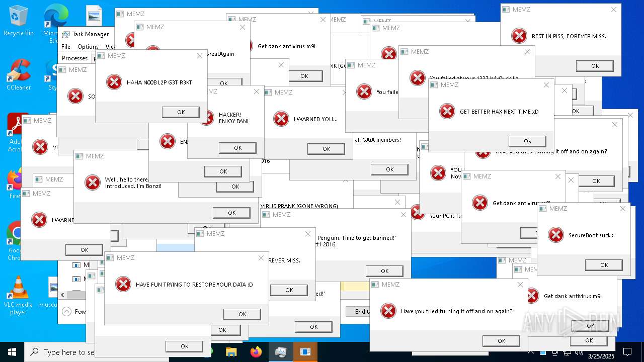Click the GET BETTER HAX NEXT TIME xD text
The width and height of the screenshot is (644, 362).
point(499,112)
